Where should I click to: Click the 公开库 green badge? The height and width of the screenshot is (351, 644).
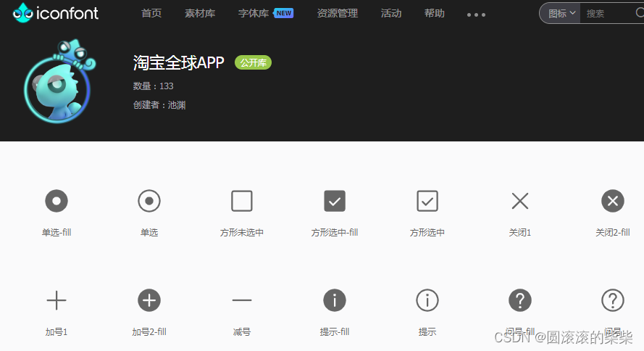pyautogui.click(x=253, y=62)
